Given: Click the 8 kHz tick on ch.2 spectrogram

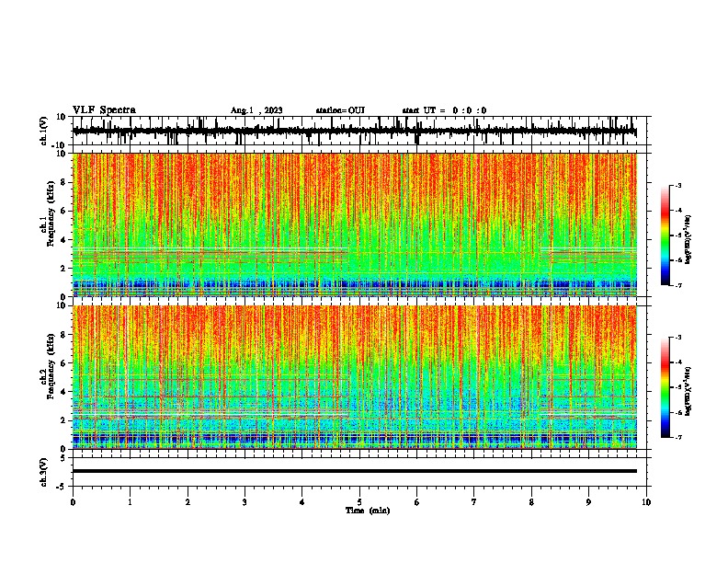Looking at the screenshot, I should (63, 335).
